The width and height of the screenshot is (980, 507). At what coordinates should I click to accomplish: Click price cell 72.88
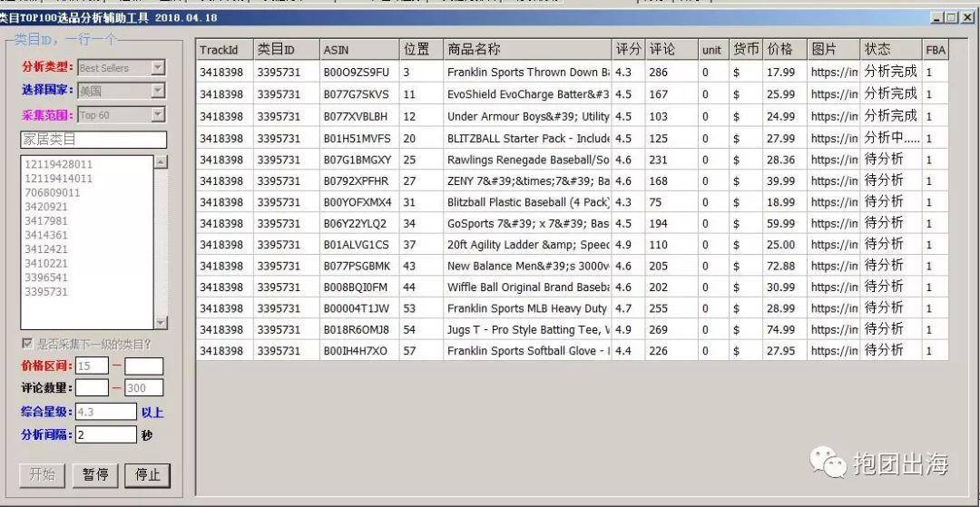click(x=785, y=266)
